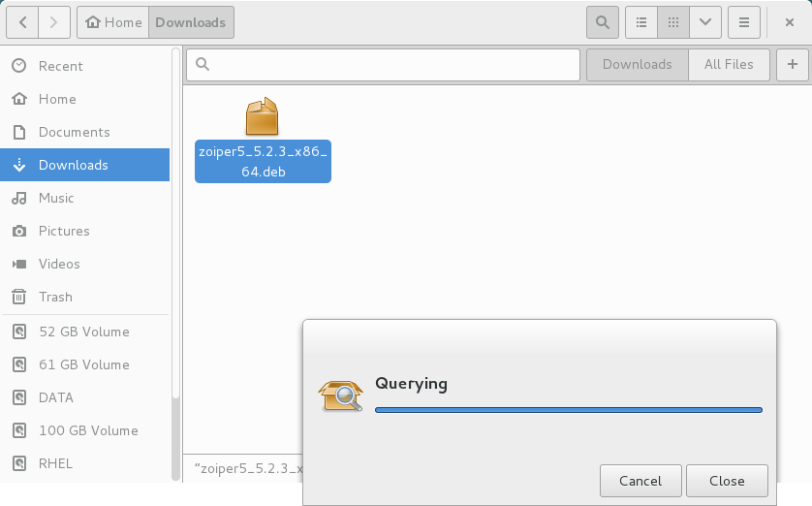Open Recent in the sidebar

[60, 66]
